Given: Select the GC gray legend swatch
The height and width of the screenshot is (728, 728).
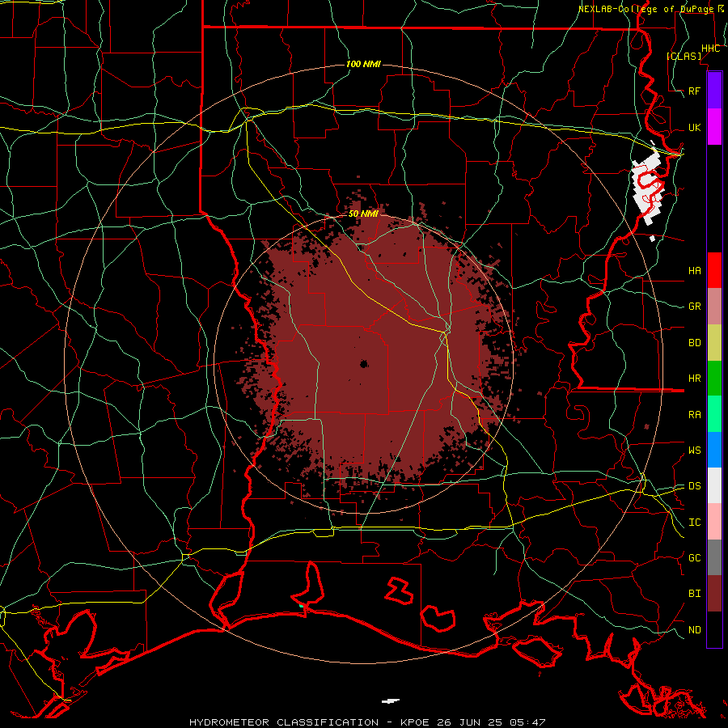Looking at the screenshot, I should (x=714, y=557).
